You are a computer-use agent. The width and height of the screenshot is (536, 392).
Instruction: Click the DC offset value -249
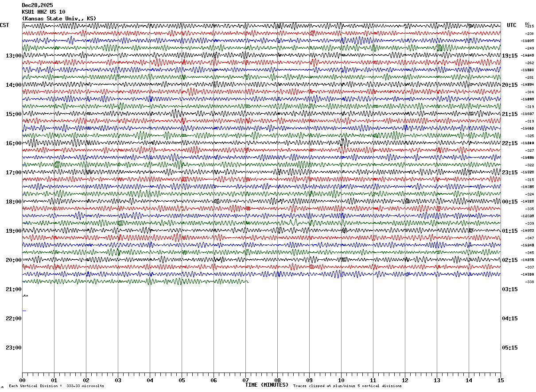(x=529, y=48)
